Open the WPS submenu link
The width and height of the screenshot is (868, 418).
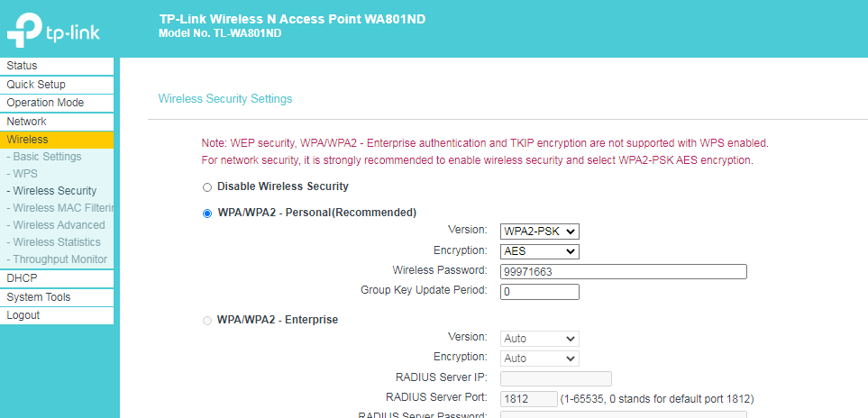click(x=23, y=174)
